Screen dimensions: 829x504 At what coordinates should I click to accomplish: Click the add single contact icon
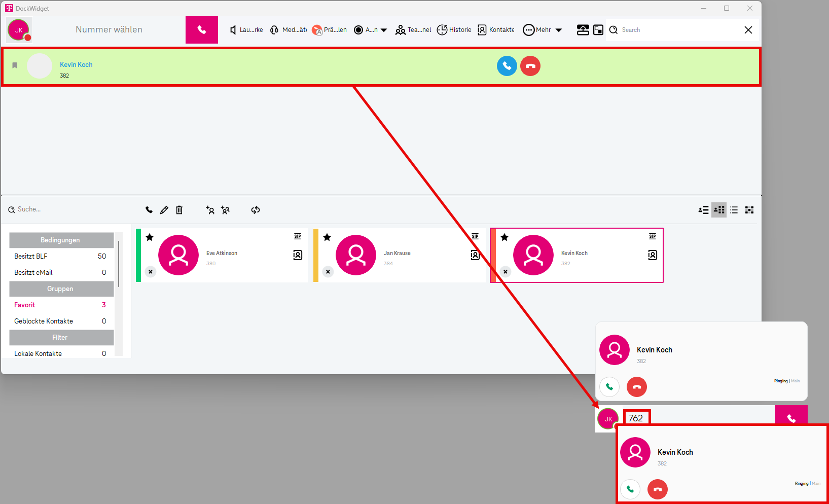pos(210,210)
